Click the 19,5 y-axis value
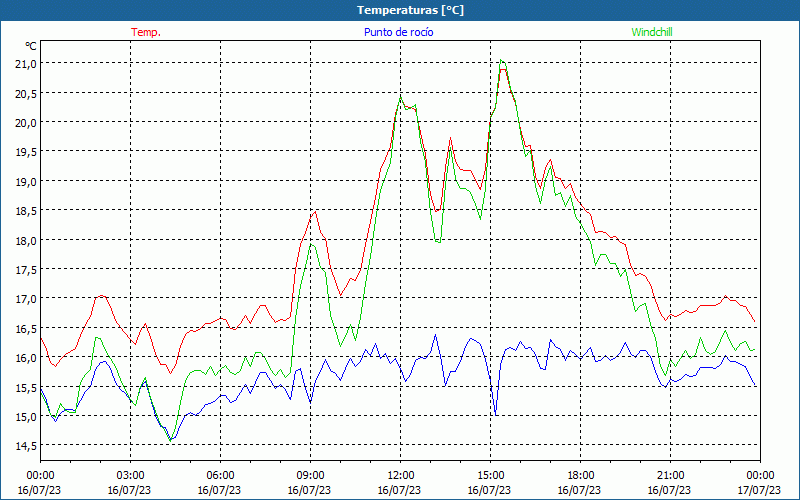The height and width of the screenshot is (500, 800). (26, 152)
